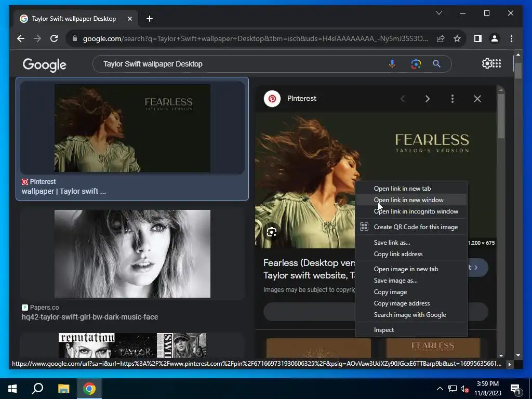Open the Google apps grid

pos(497,63)
